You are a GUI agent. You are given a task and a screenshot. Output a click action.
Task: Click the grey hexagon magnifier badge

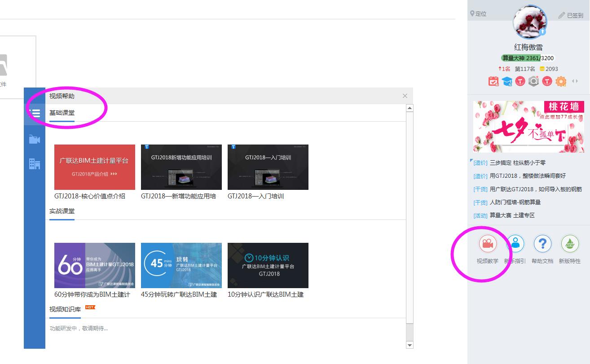click(533, 81)
